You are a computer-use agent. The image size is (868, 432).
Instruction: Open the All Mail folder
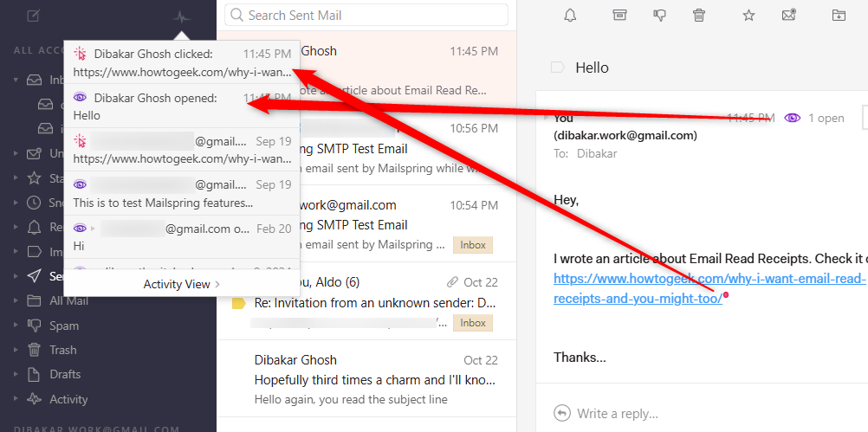click(68, 301)
